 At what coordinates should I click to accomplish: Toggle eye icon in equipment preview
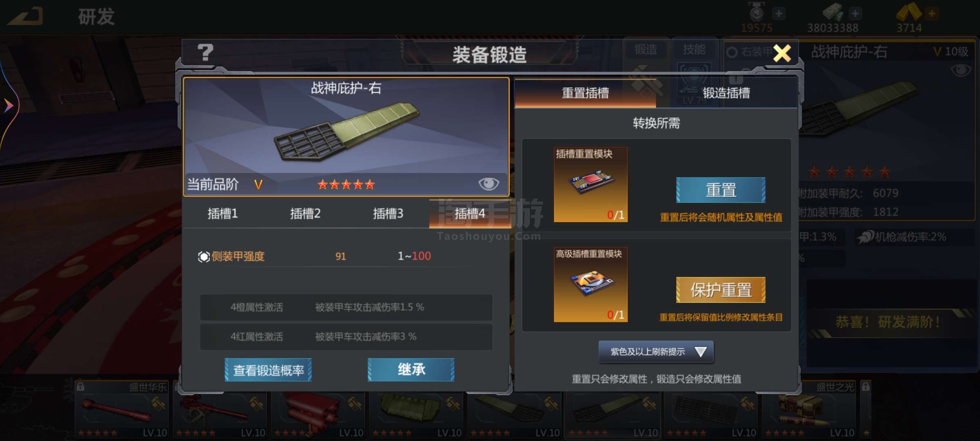[x=488, y=184]
